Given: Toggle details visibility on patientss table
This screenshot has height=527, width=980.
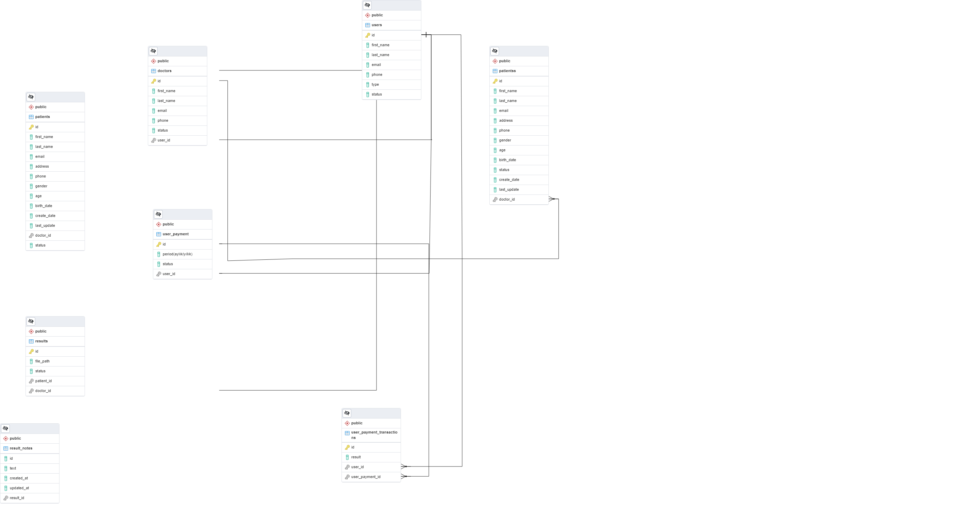Looking at the screenshot, I should pos(494,51).
